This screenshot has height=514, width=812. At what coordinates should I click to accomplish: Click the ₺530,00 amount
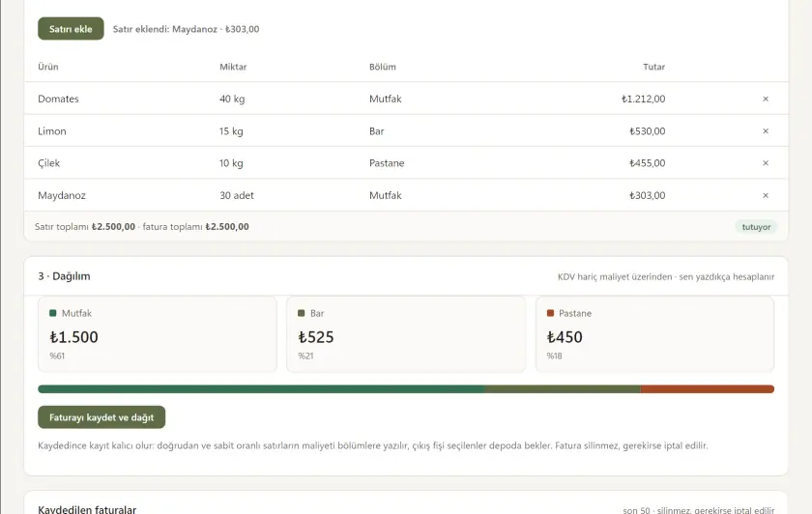tap(648, 131)
